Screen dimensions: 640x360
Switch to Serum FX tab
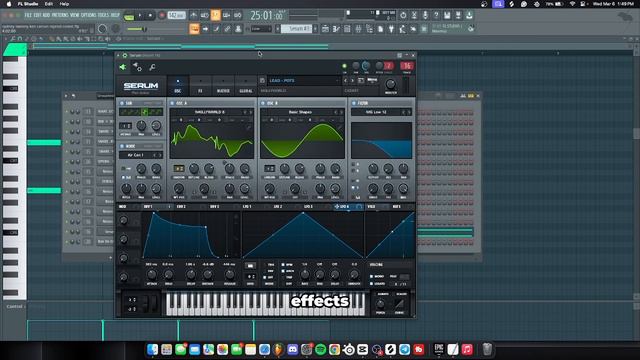tap(200, 86)
